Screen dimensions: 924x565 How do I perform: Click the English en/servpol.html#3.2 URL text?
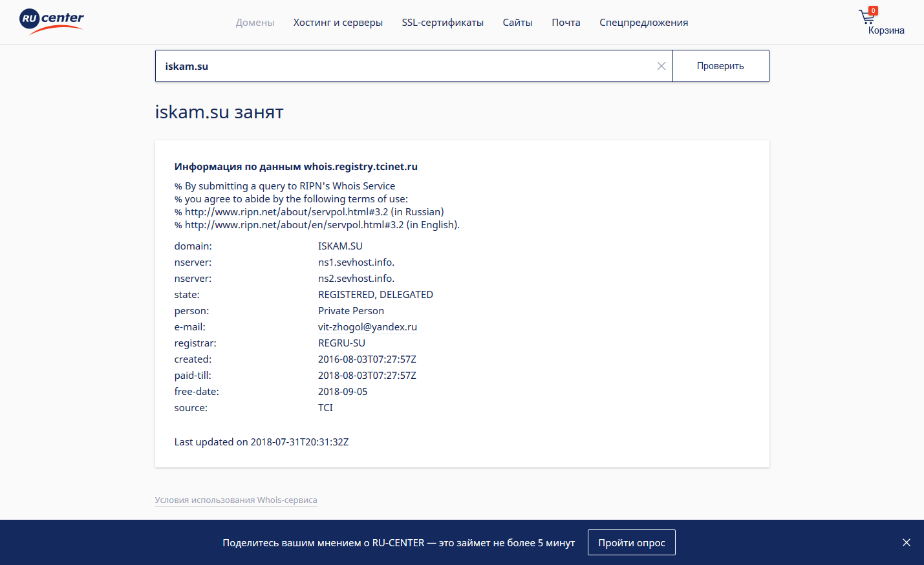tap(294, 225)
